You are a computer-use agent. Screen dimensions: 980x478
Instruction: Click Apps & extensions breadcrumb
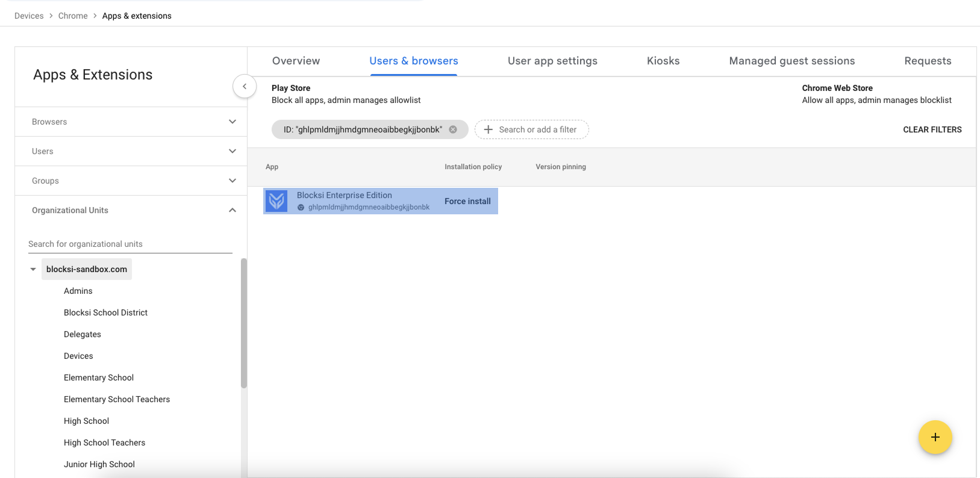click(x=137, y=16)
